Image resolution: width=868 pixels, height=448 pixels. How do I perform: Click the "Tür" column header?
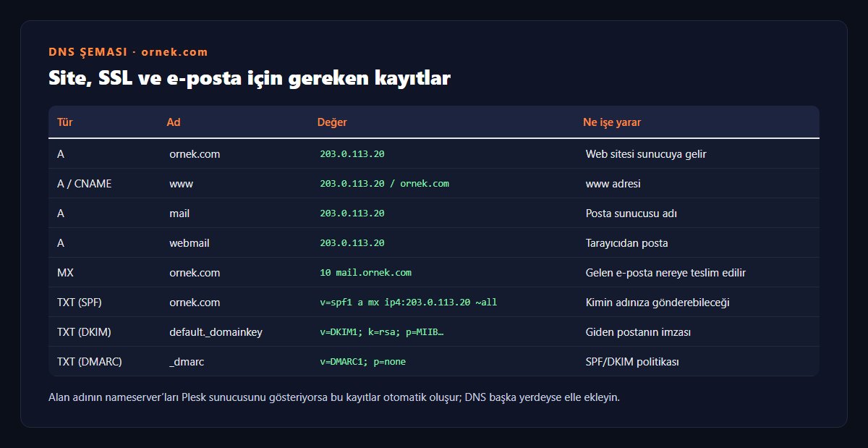click(x=65, y=122)
